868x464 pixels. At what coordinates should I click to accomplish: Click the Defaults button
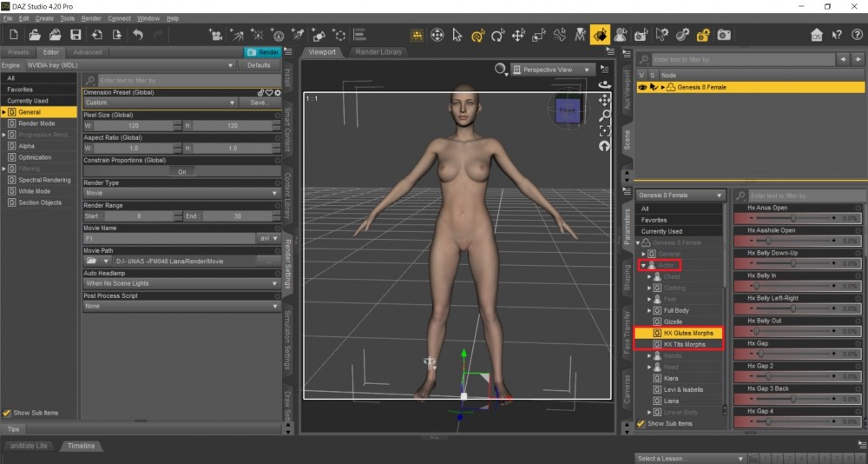click(x=259, y=65)
